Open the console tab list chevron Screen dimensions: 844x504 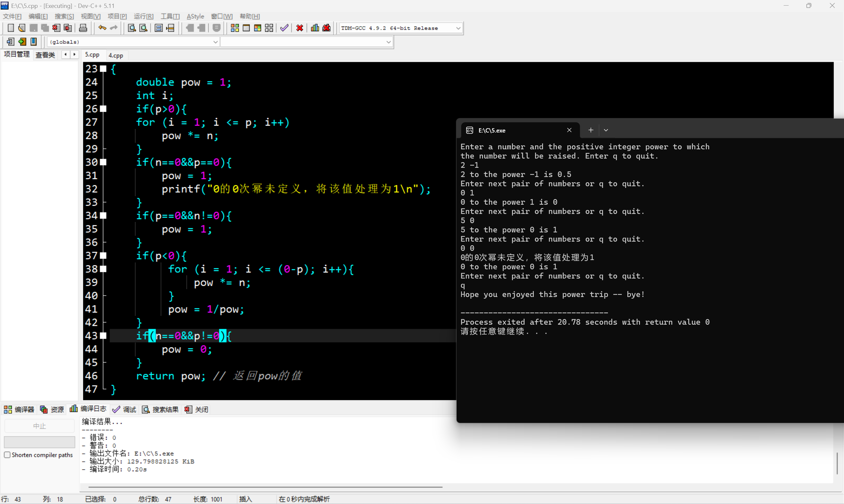(x=606, y=130)
